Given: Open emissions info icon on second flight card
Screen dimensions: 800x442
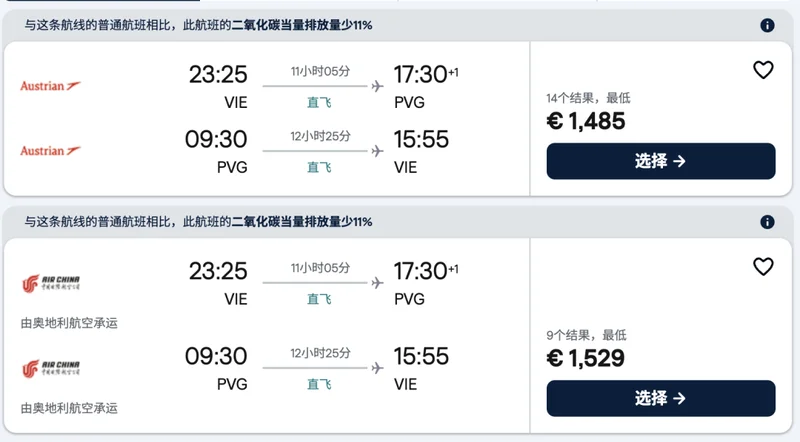Looking at the screenshot, I should coord(767,222).
